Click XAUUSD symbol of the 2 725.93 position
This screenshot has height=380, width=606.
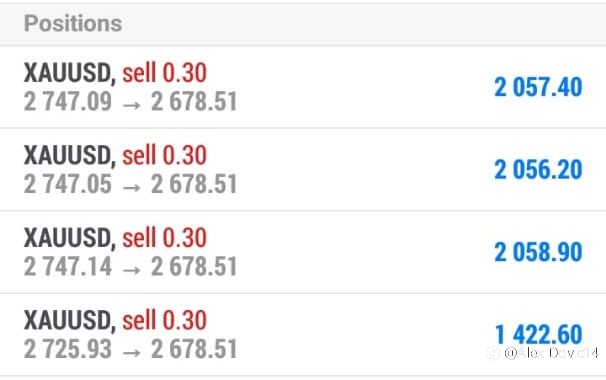pyautogui.click(x=70, y=320)
